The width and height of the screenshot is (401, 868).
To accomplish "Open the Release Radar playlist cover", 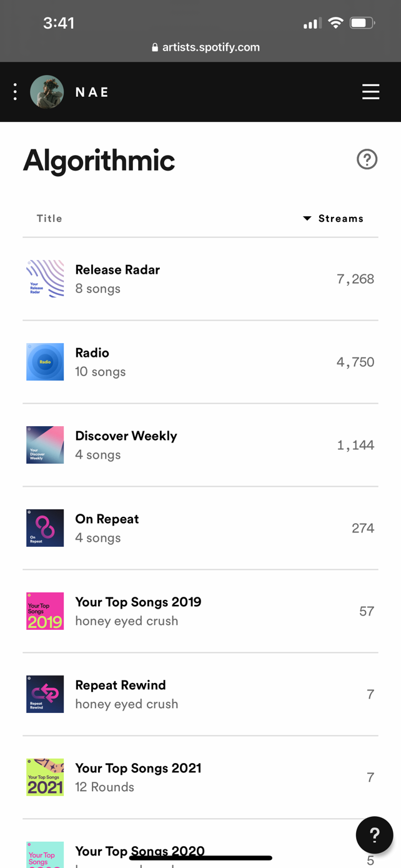I will click(45, 279).
